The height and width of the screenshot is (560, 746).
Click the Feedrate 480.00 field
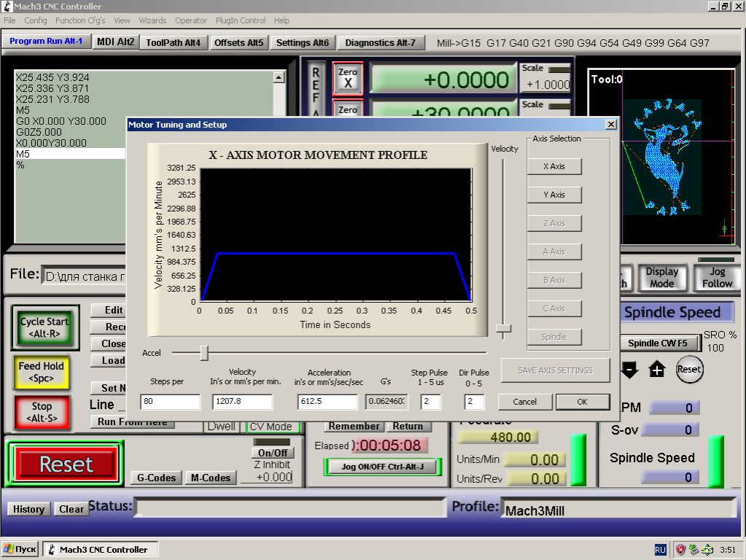click(x=497, y=437)
